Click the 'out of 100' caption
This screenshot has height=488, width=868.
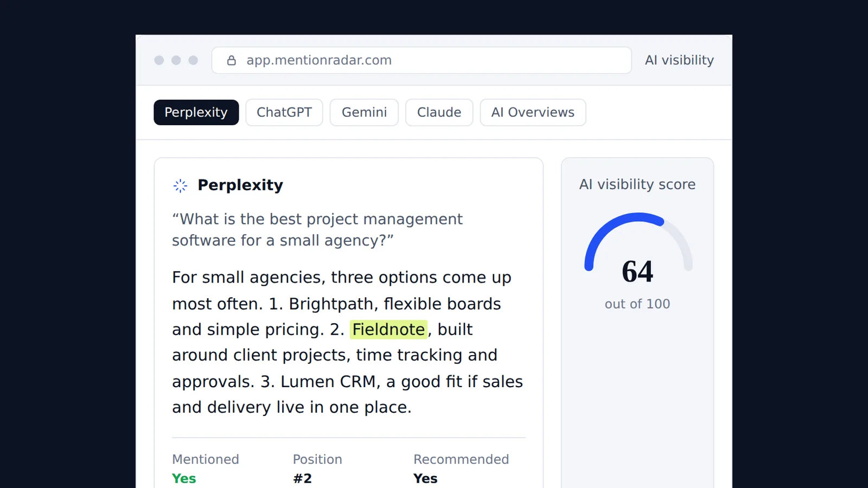pos(637,304)
